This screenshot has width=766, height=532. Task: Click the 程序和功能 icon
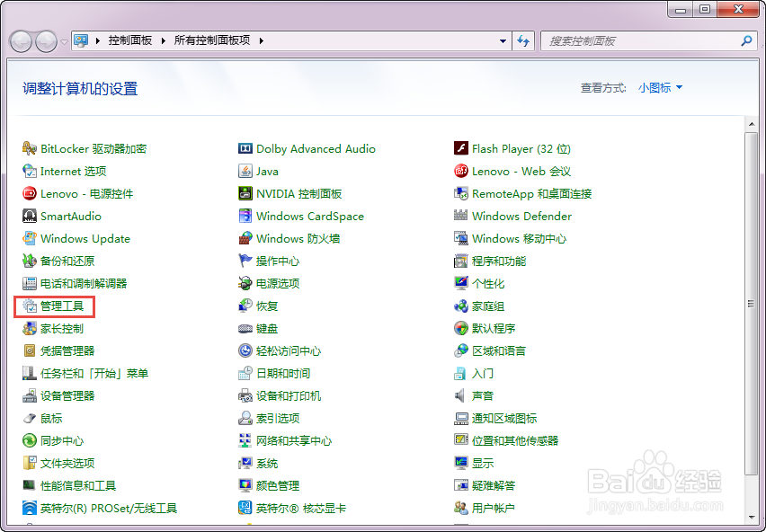click(x=461, y=261)
